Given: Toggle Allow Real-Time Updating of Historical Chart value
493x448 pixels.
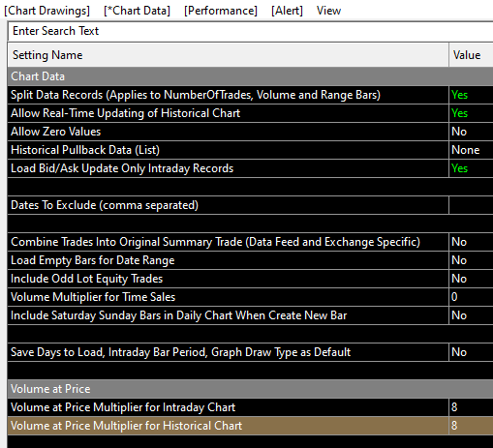Looking at the screenshot, I should [471, 113].
